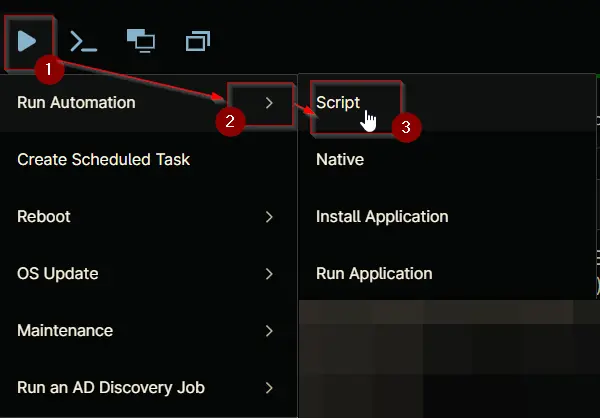Select the Maintenance menu item
Image resolution: width=600 pixels, height=418 pixels.
click(148, 331)
